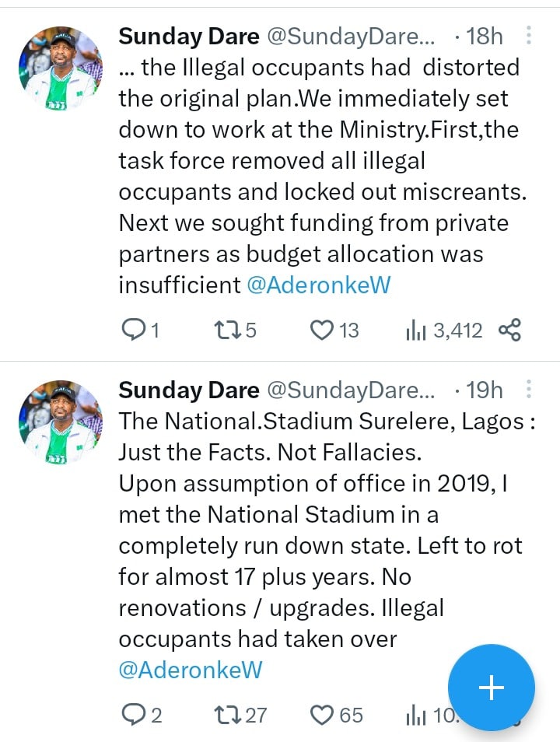Retweet the tweet with 27 retweets
The width and height of the screenshot is (560, 742).
pos(223,714)
